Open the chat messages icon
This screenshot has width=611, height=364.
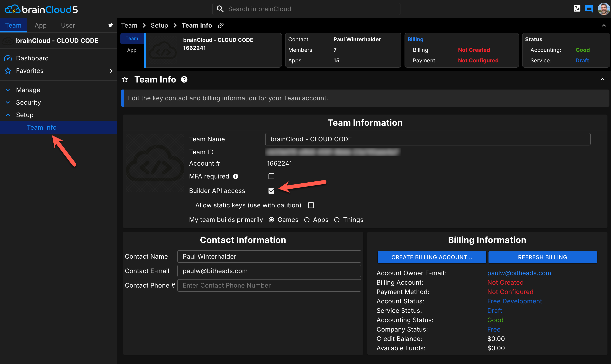pyautogui.click(x=589, y=9)
